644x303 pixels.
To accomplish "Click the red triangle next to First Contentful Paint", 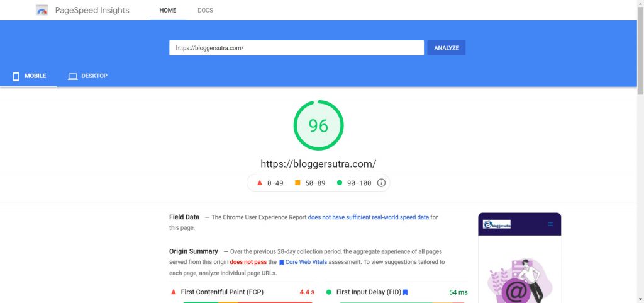I will pyautogui.click(x=174, y=292).
